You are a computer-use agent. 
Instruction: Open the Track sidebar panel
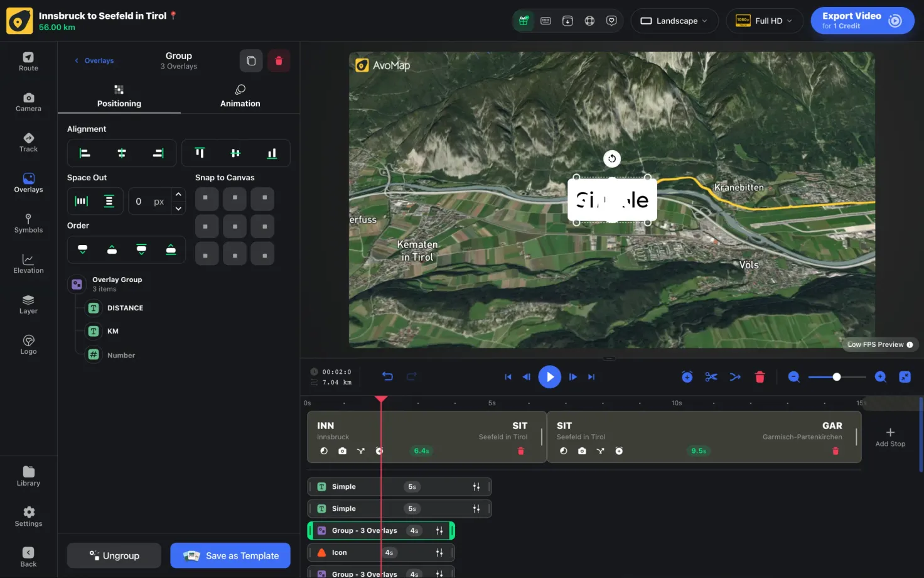pos(28,143)
